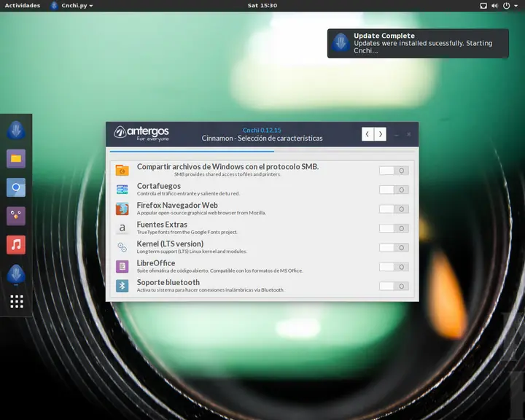This screenshot has height=420, width=525.
Task: Click 'A popular open-source graphical web browser' text
Action: click(x=201, y=213)
